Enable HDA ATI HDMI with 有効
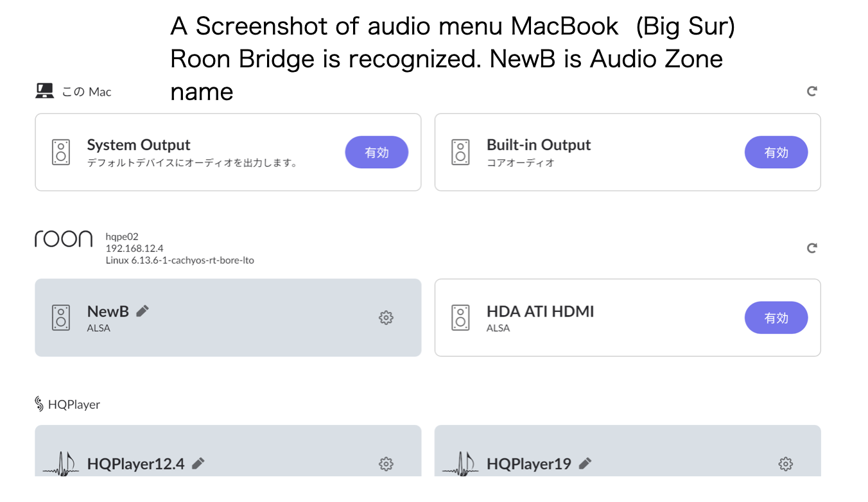The height and width of the screenshot is (502, 868). pyautogui.click(x=776, y=318)
